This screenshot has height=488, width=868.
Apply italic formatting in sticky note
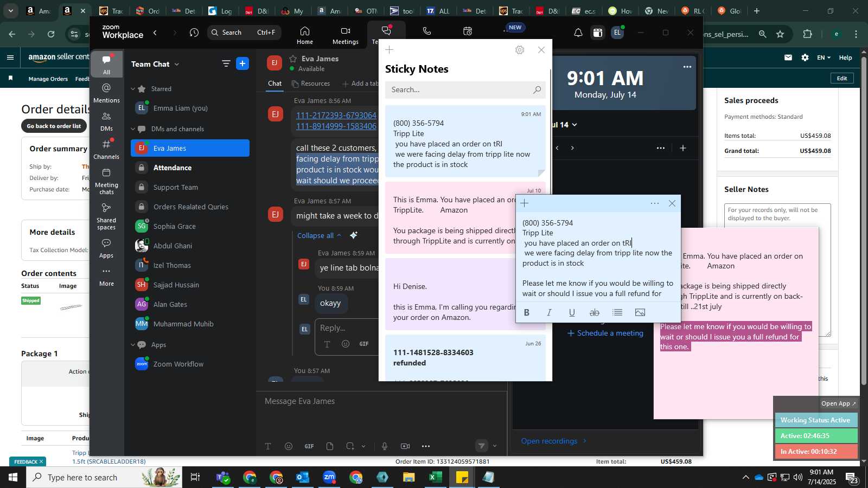[x=549, y=312]
